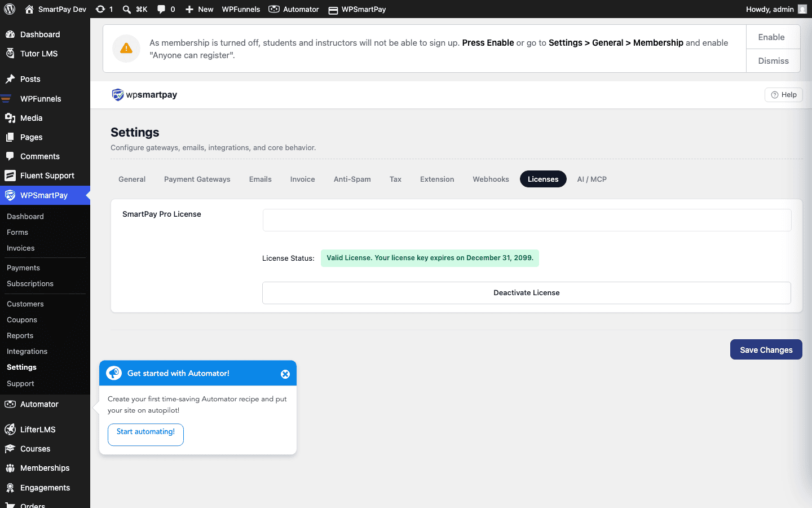This screenshot has height=508, width=812.
Task: Click Save Changes button
Action: 766,350
